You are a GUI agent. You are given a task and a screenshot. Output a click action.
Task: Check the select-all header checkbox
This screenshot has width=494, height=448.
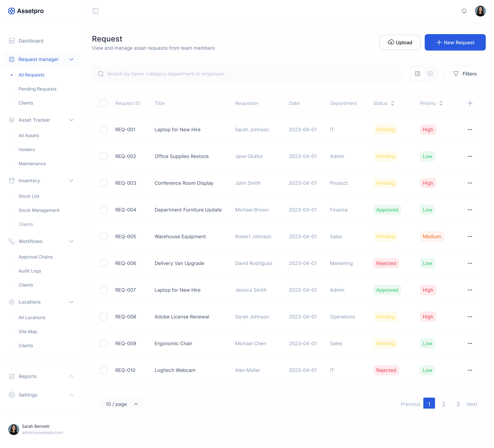103,103
